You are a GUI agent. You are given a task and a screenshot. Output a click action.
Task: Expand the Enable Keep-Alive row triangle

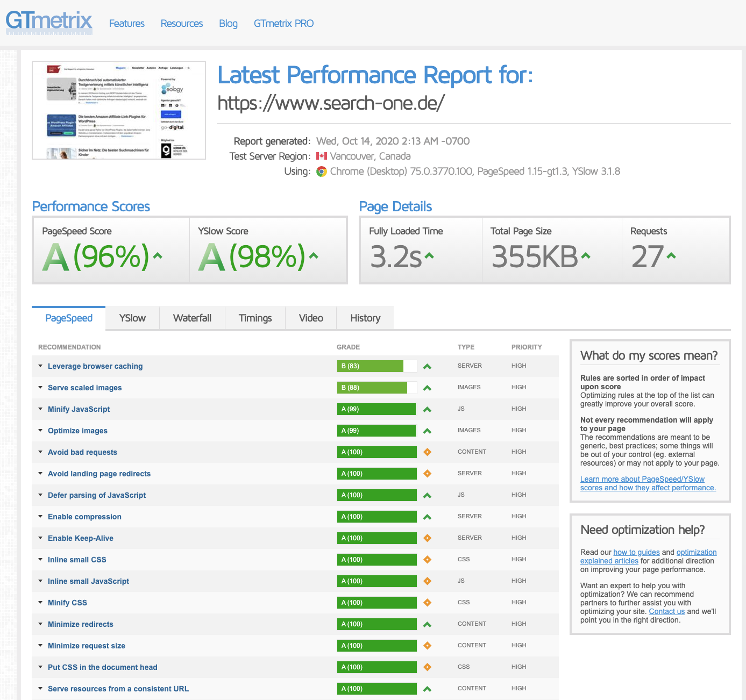click(40, 538)
